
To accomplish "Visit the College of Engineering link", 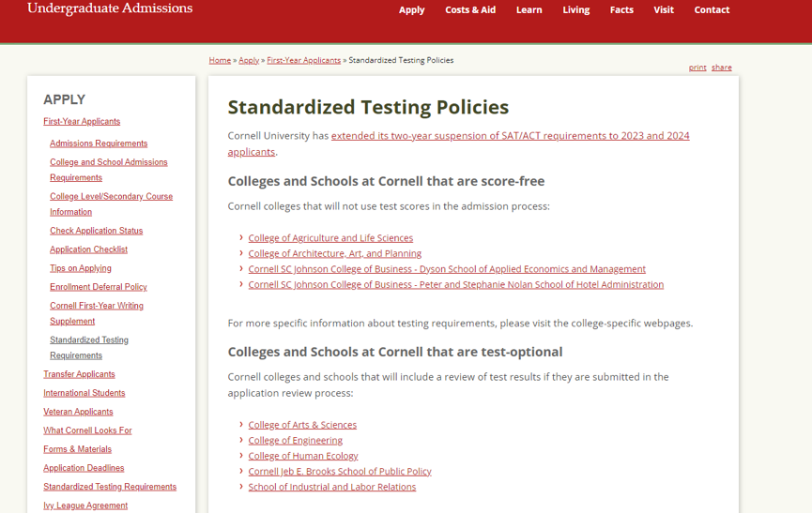I will pos(295,441).
